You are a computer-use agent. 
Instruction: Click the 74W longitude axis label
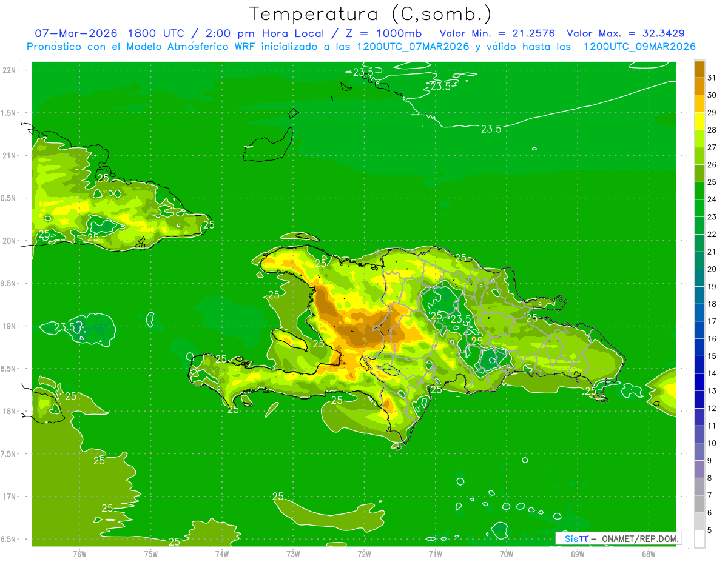[x=222, y=553]
